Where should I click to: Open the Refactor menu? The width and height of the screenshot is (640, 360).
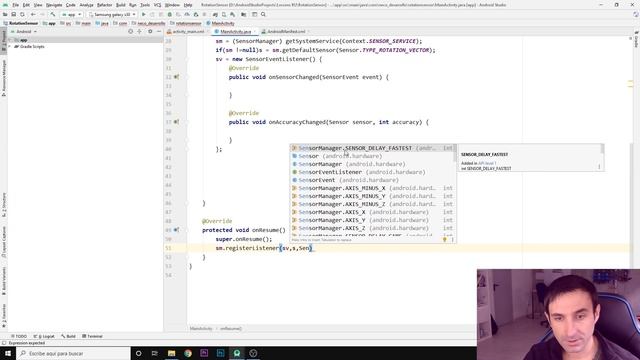tap(104, 5)
